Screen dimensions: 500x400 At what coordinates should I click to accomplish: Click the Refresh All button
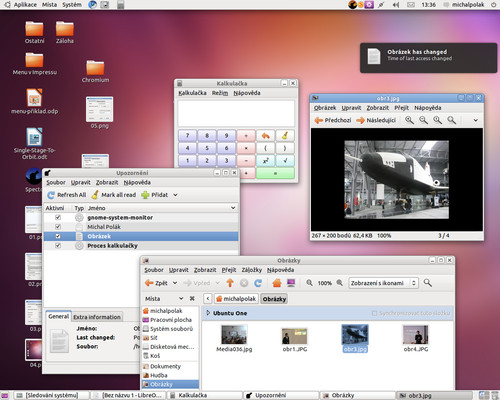(67, 195)
